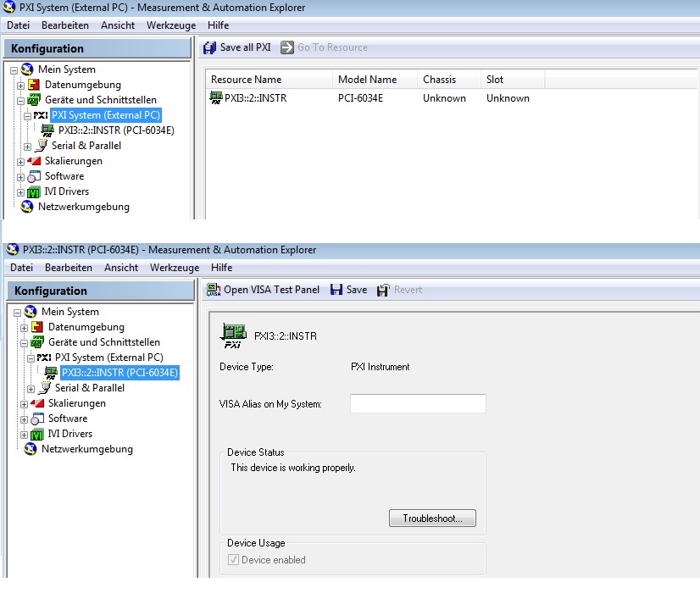The height and width of the screenshot is (610, 700).
Task: Click PXI3::2::INSTR resource name in table
Action: coord(255,98)
